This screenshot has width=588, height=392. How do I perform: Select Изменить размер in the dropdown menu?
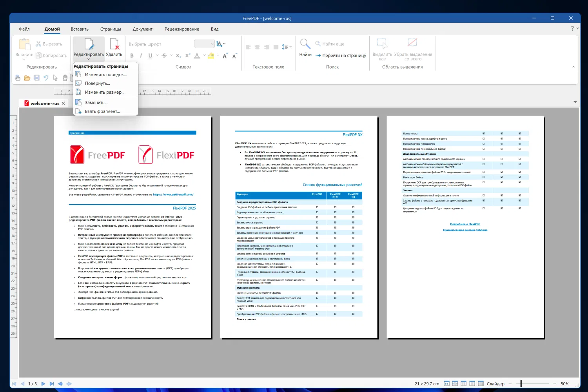pyautogui.click(x=106, y=92)
